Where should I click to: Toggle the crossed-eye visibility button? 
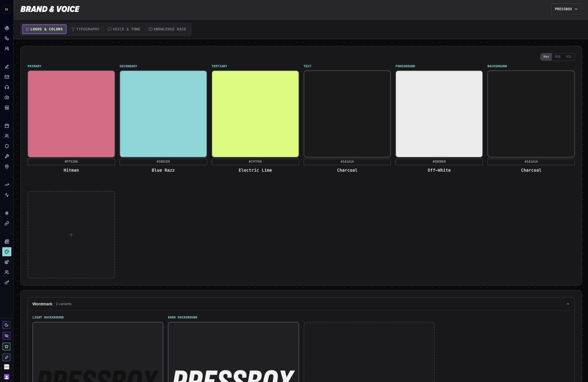7,336
